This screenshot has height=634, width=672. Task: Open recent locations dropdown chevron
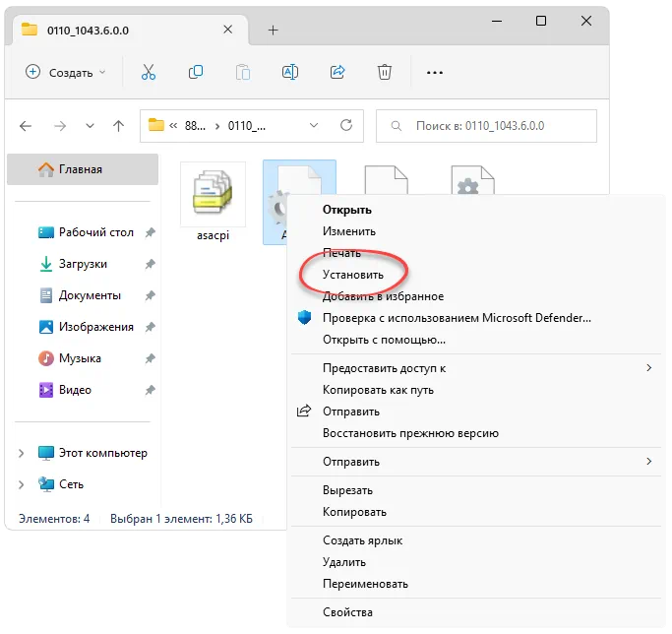pos(90,126)
